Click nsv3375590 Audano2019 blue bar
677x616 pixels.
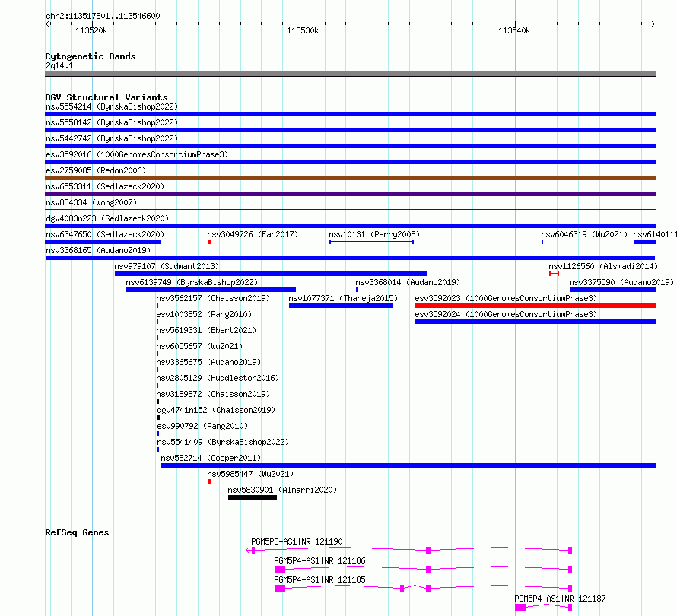click(612, 290)
